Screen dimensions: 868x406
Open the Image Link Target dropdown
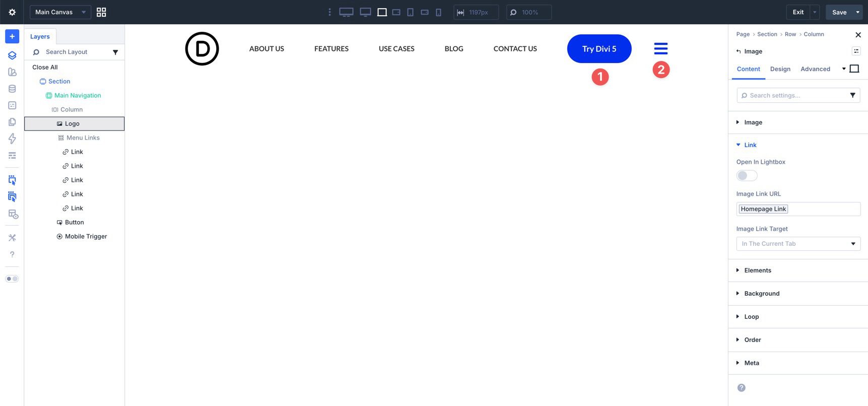click(798, 244)
